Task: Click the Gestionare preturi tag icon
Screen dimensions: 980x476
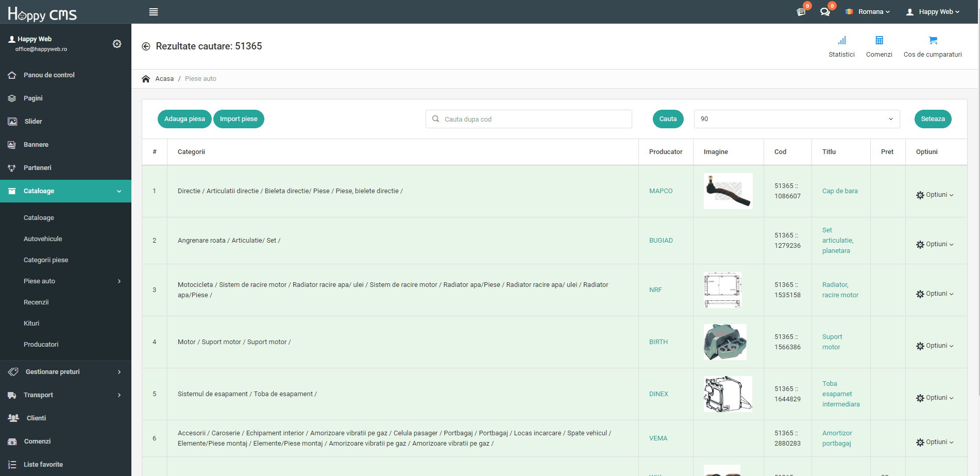Action: (x=13, y=372)
